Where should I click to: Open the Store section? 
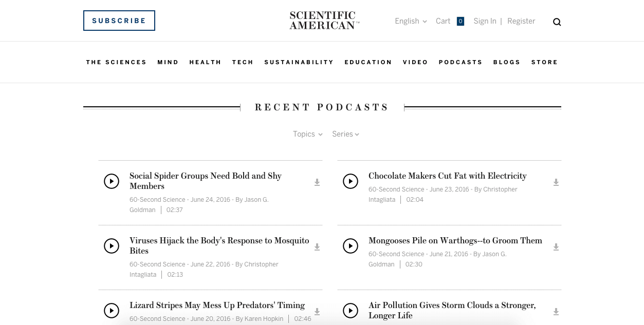(544, 62)
